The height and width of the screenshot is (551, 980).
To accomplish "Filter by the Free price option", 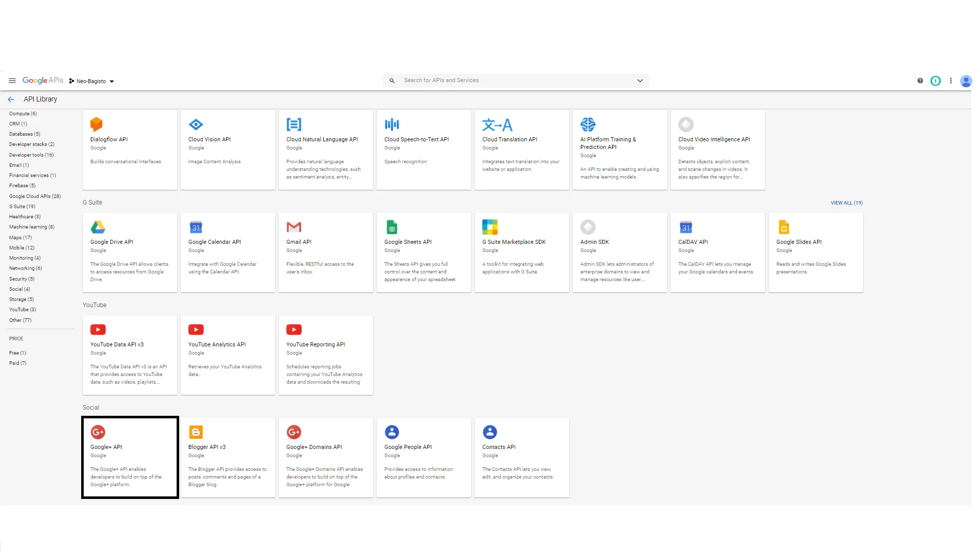I will 17,353.
